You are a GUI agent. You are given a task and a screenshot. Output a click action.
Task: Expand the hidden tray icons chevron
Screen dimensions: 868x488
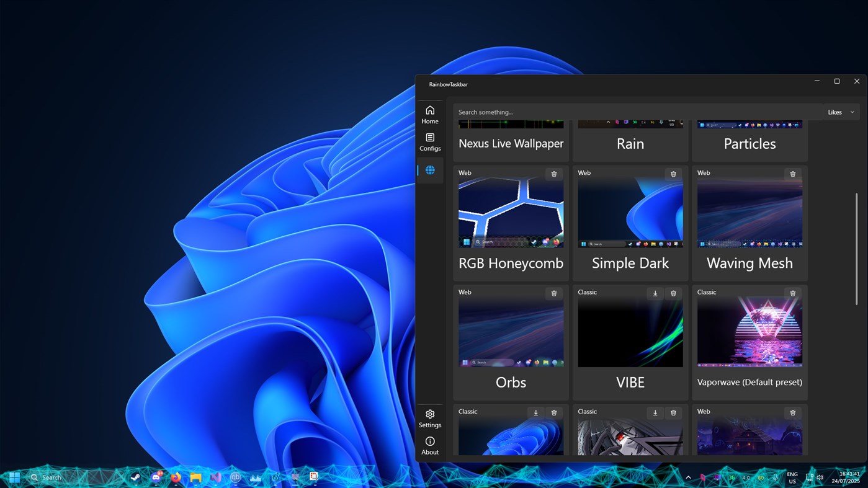click(x=688, y=477)
